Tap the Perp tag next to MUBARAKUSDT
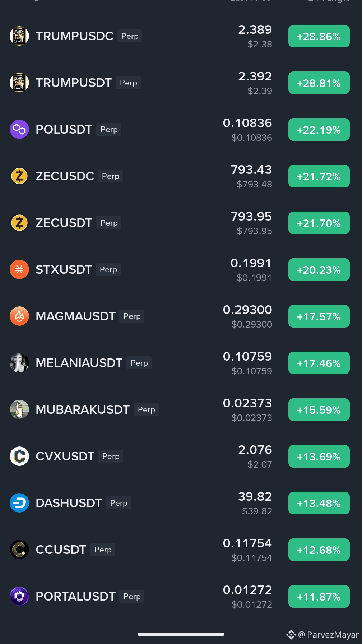The height and width of the screenshot is (644, 362). click(146, 409)
